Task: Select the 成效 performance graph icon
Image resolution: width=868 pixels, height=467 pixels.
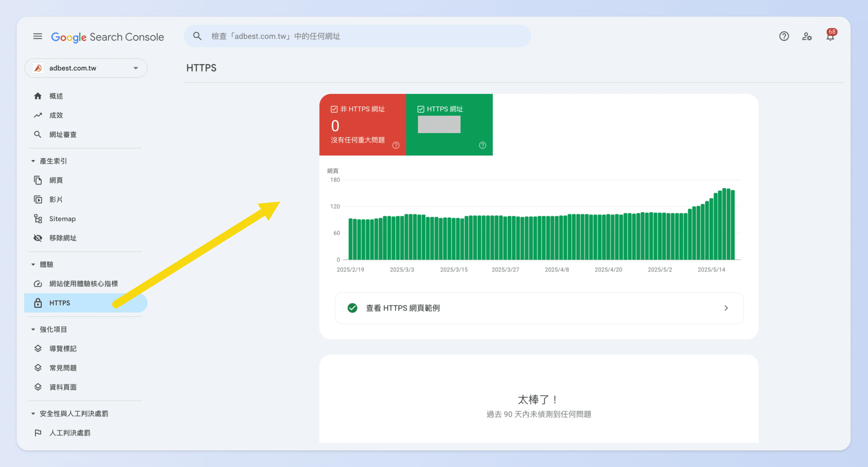Action: click(x=38, y=115)
